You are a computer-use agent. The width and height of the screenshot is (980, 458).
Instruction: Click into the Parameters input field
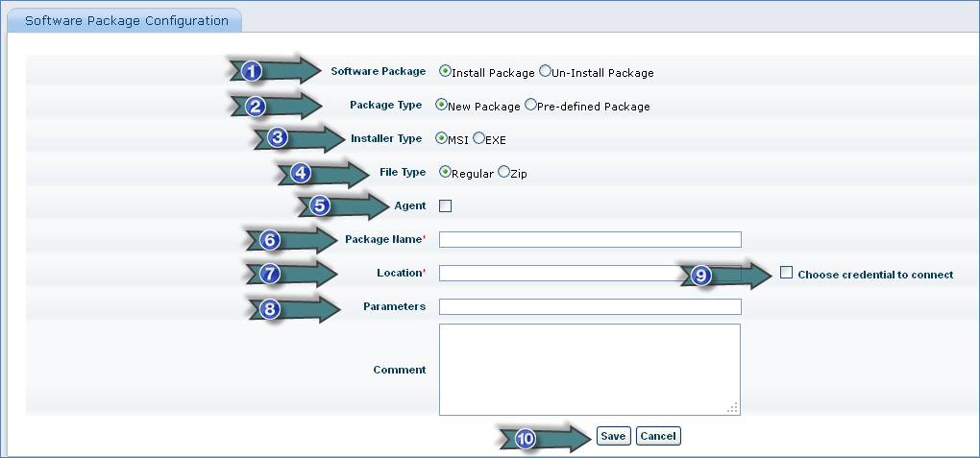pos(590,307)
